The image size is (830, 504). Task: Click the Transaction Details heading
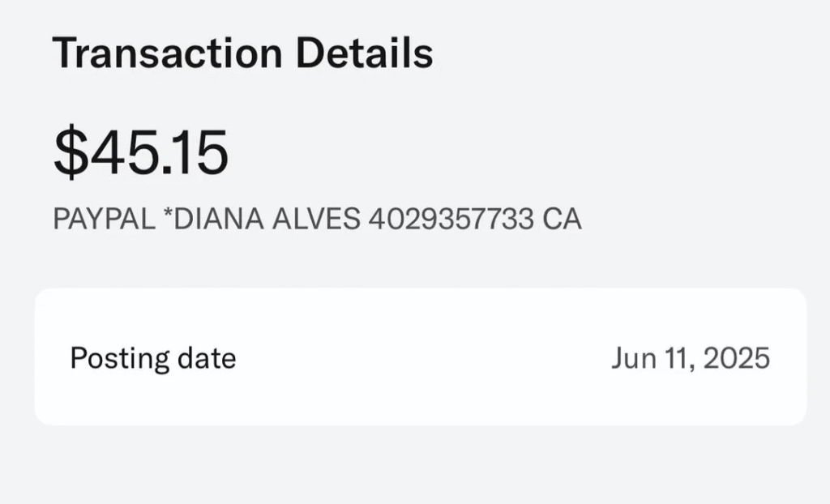coord(242,53)
